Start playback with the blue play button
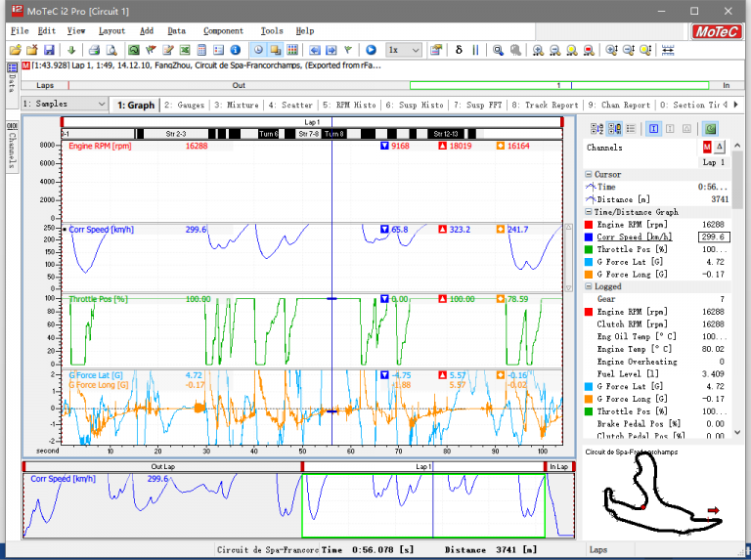 pyautogui.click(x=371, y=50)
